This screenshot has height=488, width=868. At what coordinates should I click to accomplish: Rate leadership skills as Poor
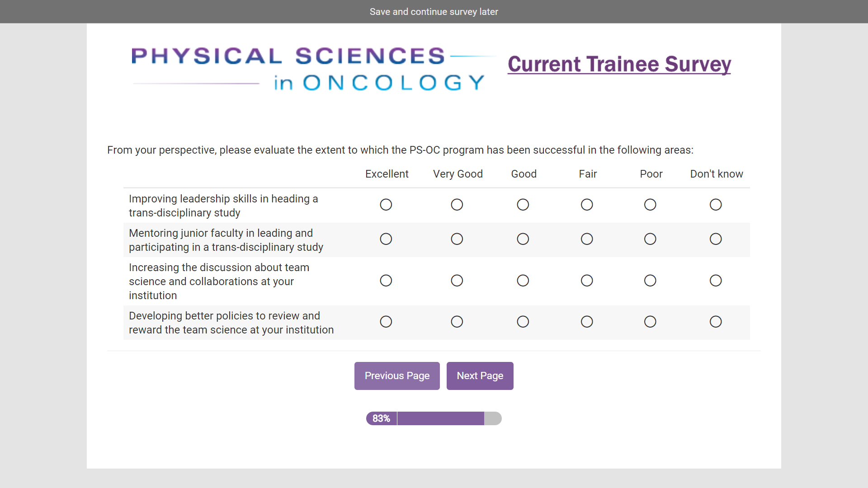pos(650,205)
